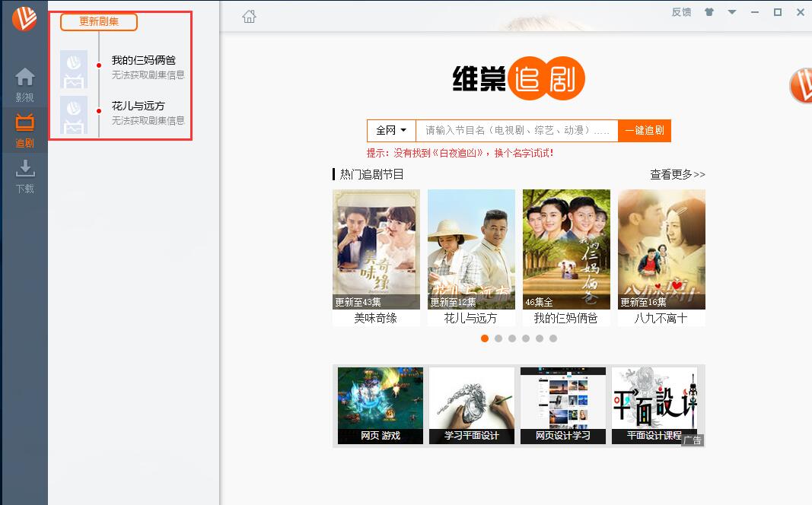The image size is (812, 505).
Task: Open the 下载 download section
Action: click(x=24, y=176)
